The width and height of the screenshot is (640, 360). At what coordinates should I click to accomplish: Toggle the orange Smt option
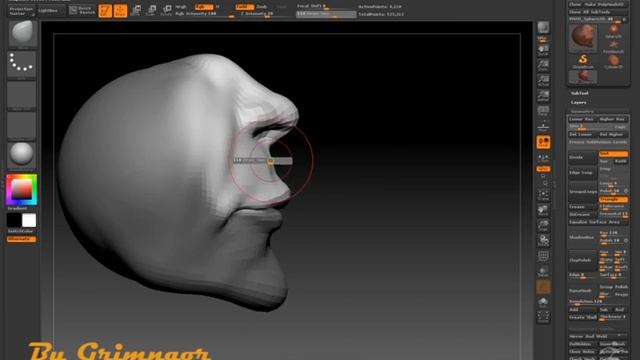point(613,154)
